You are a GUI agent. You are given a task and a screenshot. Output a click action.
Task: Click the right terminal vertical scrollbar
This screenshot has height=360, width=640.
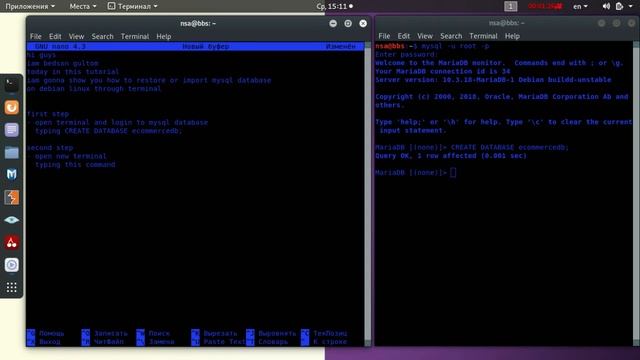[636, 194]
